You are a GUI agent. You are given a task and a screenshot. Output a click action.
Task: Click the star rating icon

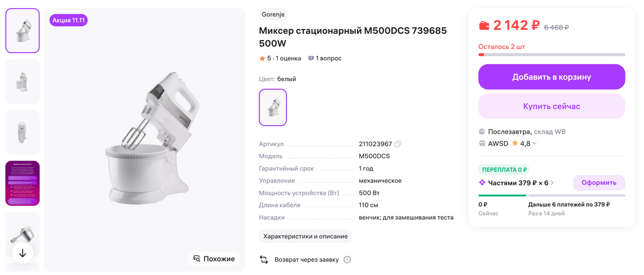pyautogui.click(x=262, y=58)
